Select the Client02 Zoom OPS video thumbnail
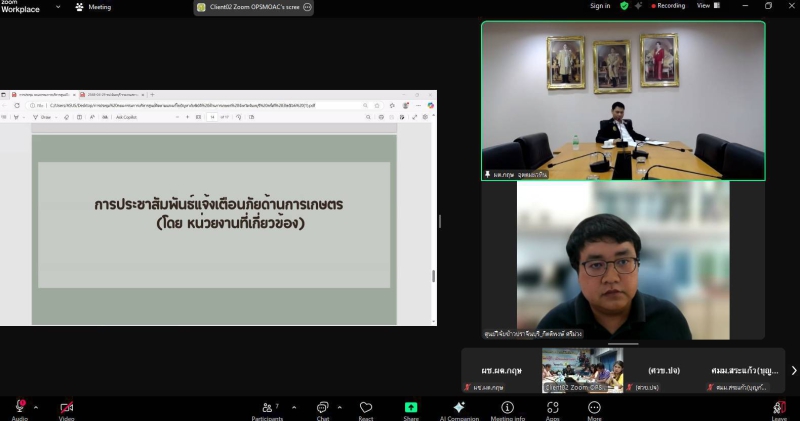This screenshot has width=800, height=421. coord(582,370)
